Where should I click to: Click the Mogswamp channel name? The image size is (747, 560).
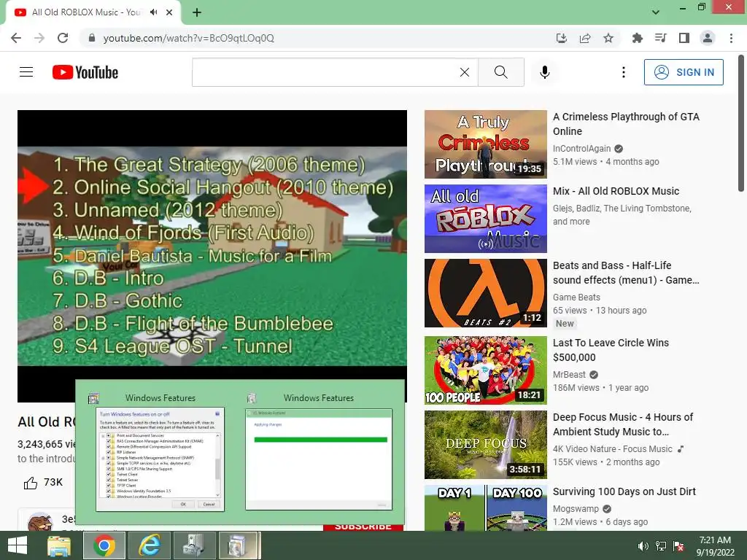pyautogui.click(x=576, y=508)
